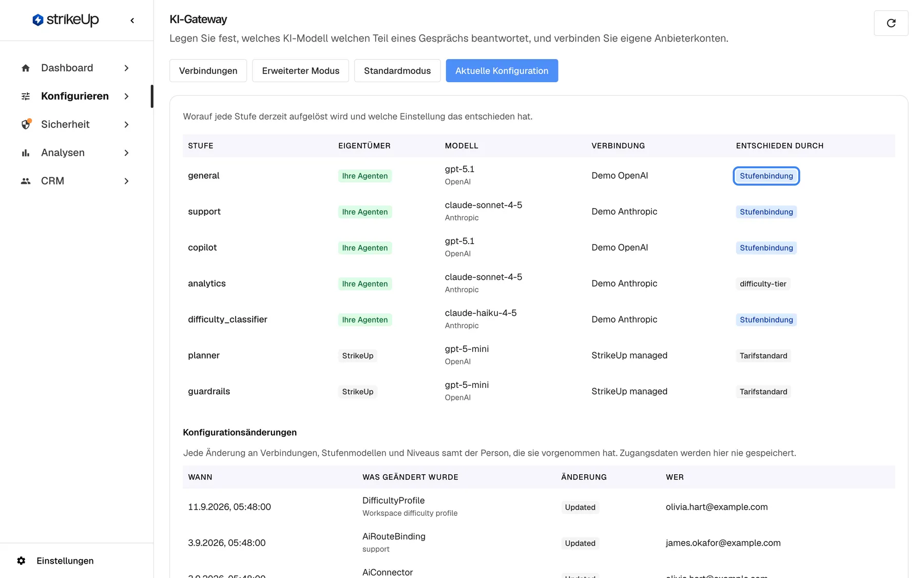Click Stufenbindung badge in difficulty_classifier row
The image size is (924, 578).
point(766,320)
